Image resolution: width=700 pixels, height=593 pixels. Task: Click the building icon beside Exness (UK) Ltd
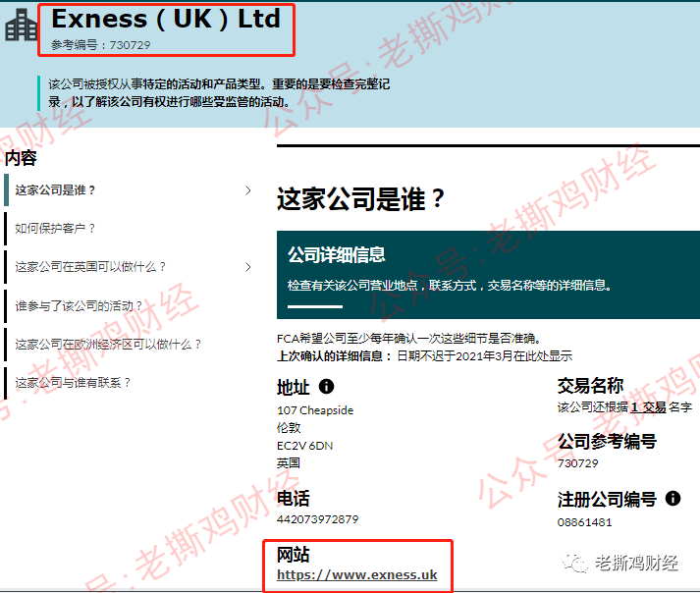(x=21, y=25)
